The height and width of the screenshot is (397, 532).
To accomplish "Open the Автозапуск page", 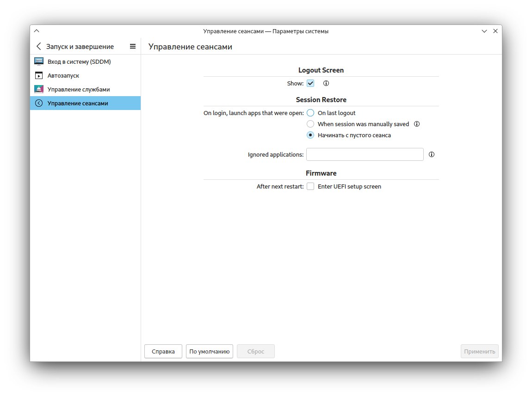I will [85, 75].
